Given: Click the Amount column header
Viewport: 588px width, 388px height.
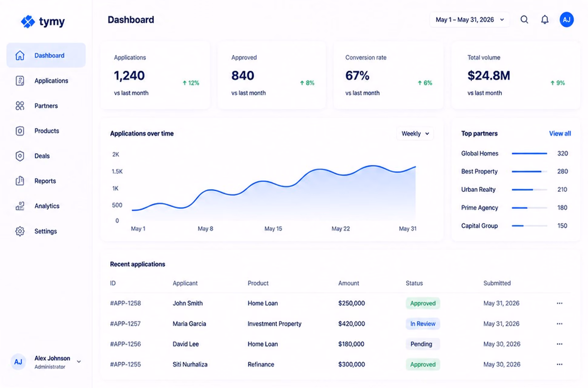Looking at the screenshot, I should 349,283.
